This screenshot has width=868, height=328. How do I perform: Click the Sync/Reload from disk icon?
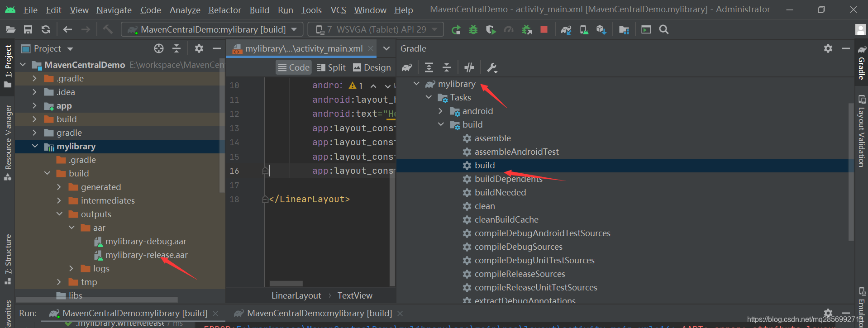(46, 30)
